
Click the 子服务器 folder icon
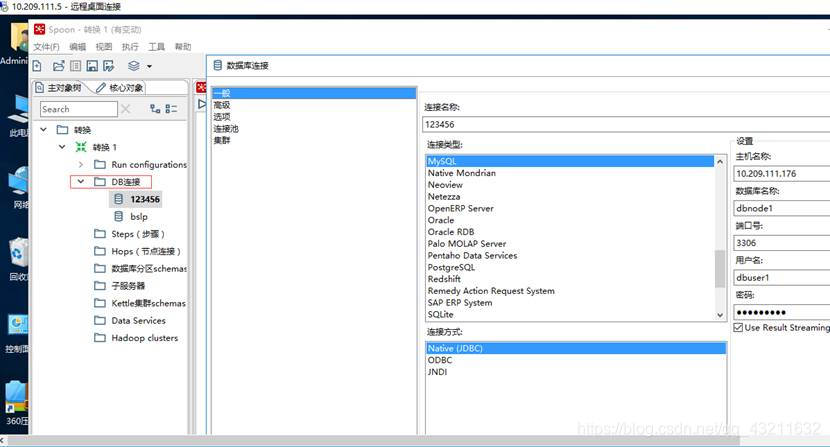(100, 285)
